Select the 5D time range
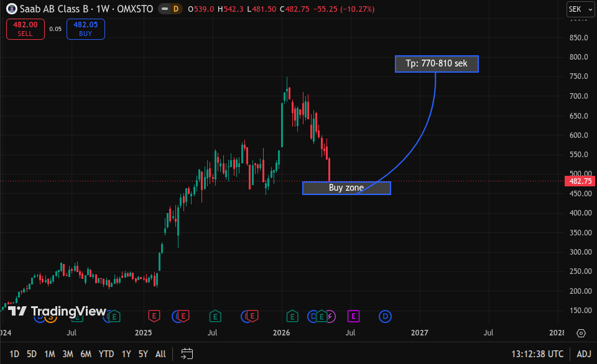The height and width of the screenshot is (364, 597). pyautogui.click(x=32, y=354)
